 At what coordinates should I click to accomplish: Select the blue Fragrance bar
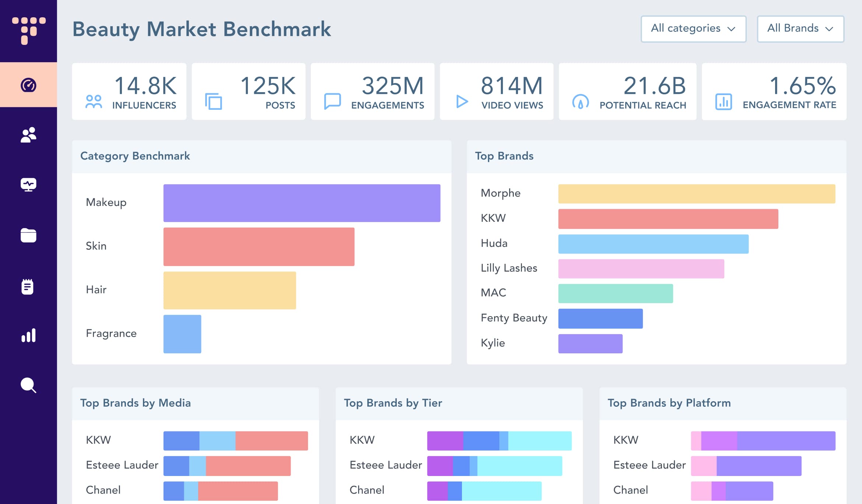point(182,334)
